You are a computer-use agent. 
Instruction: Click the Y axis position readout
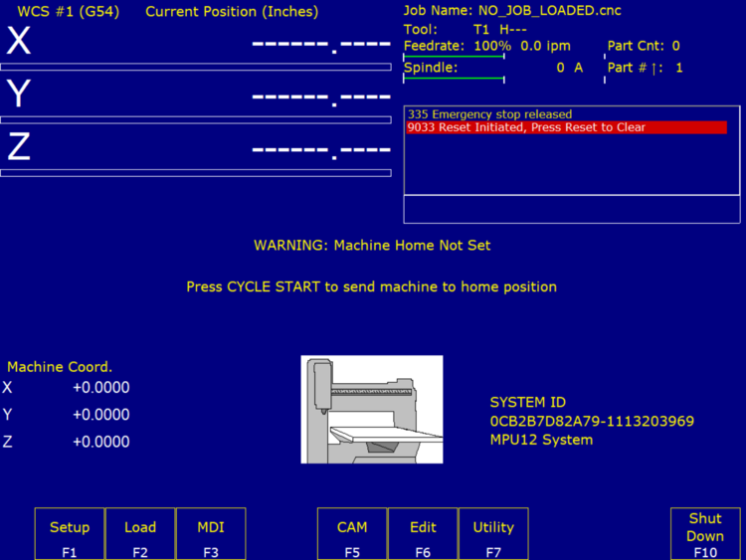pyautogui.click(x=320, y=97)
